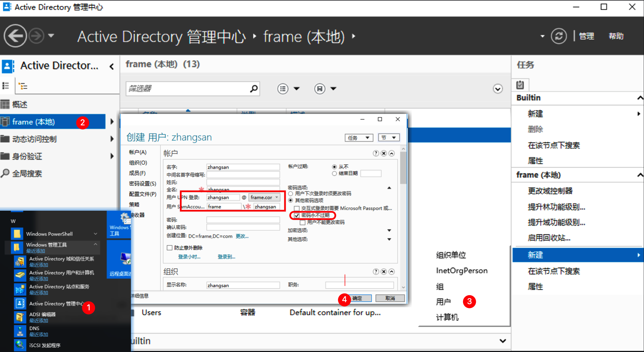Click the dialog vertical scrollbar thumb
This screenshot has width=644, height=352.
(x=403, y=168)
